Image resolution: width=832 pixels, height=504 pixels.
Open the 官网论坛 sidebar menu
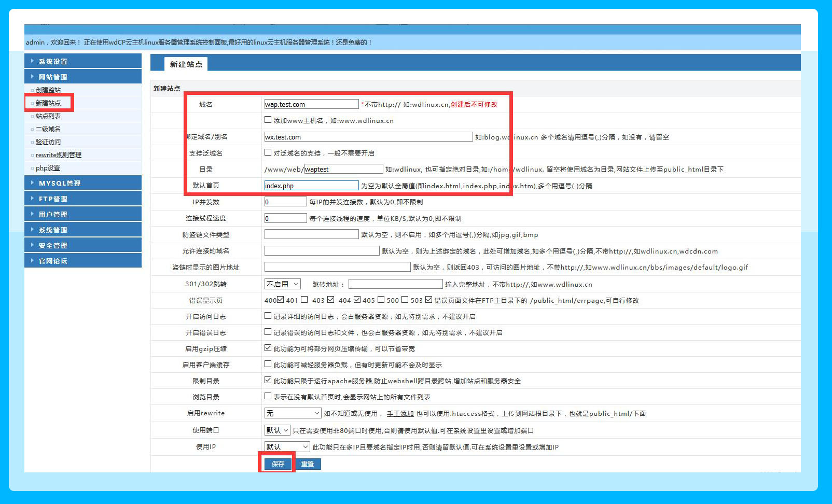coord(82,261)
